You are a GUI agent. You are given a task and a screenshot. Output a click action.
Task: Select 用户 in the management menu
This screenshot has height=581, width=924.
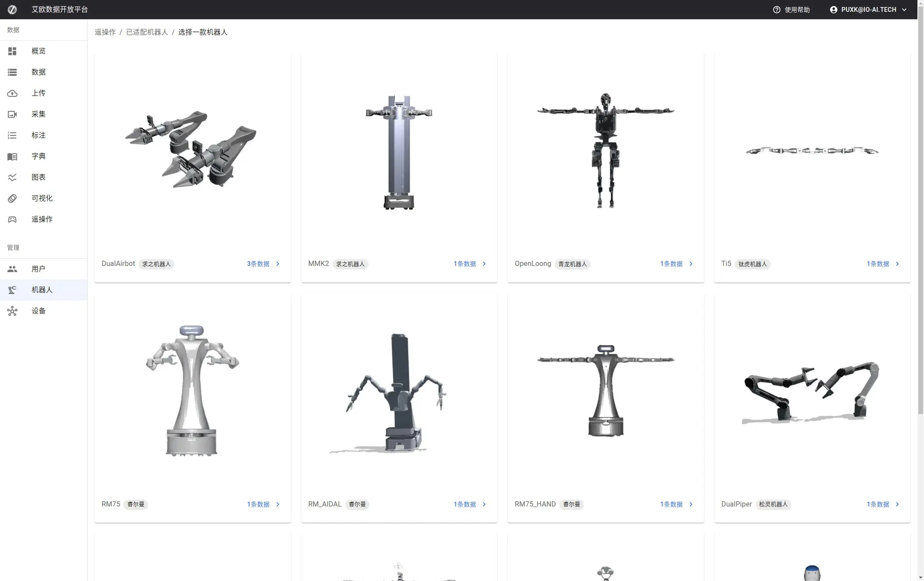click(x=38, y=269)
